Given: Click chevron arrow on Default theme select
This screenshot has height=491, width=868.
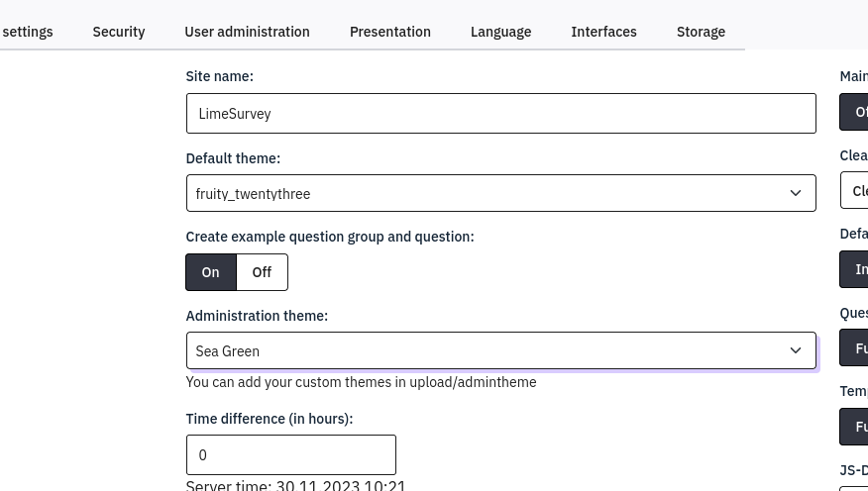Looking at the screenshot, I should point(795,193).
